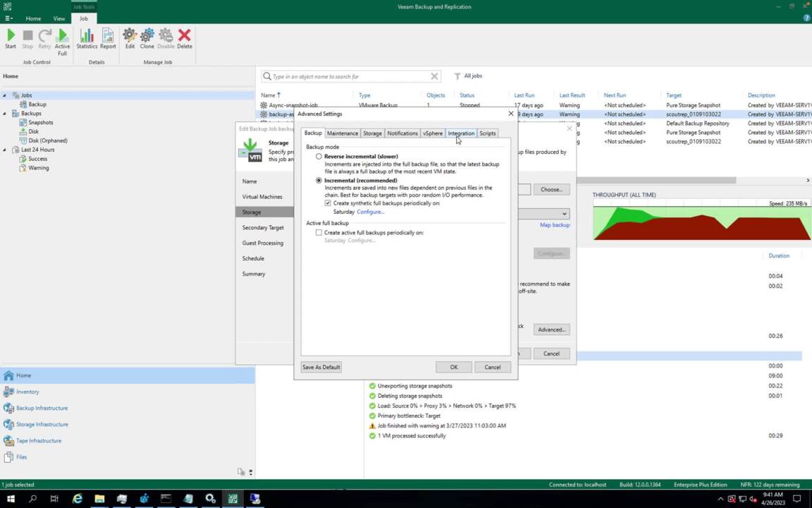Click the red Delete job icon
Screen dimensions: 812x508
184,36
